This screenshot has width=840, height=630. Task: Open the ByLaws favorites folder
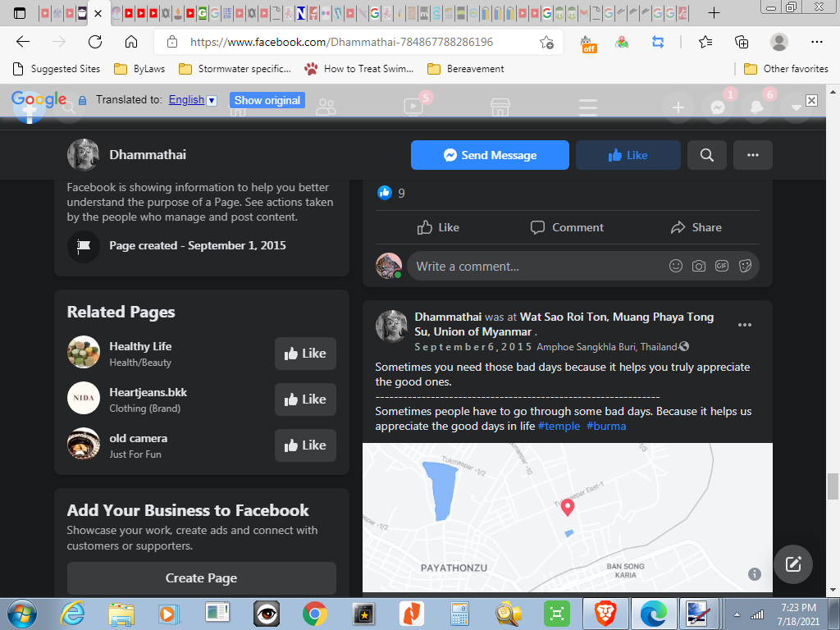(139, 69)
